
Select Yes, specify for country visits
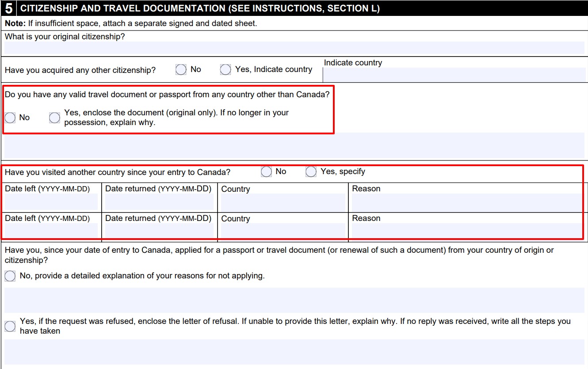311,171
